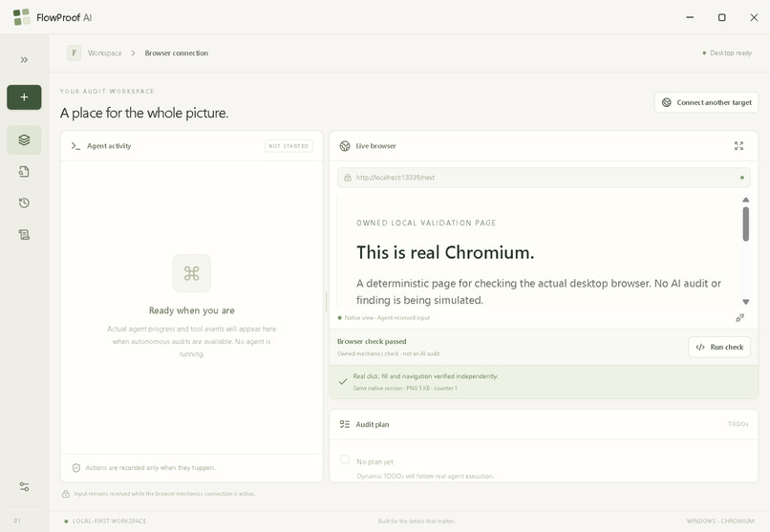
Task: Open the history clock sidebar icon
Action: click(24, 202)
